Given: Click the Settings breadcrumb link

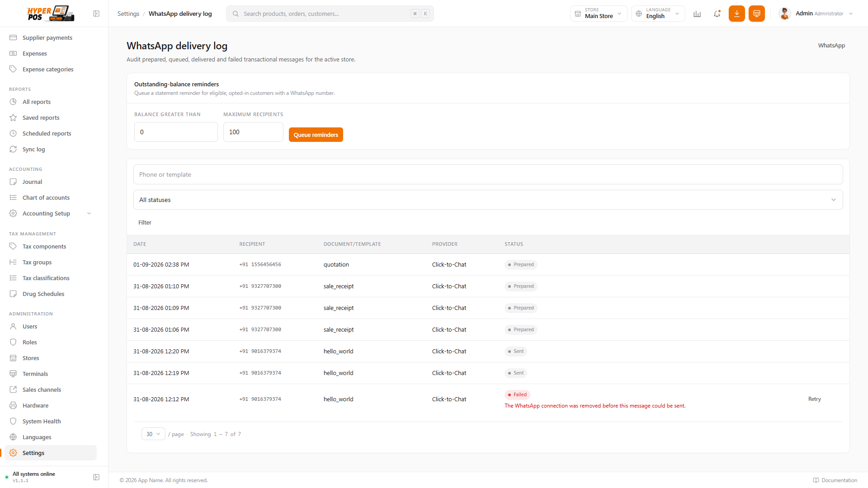Looking at the screenshot, I should [x=128, y=14].
